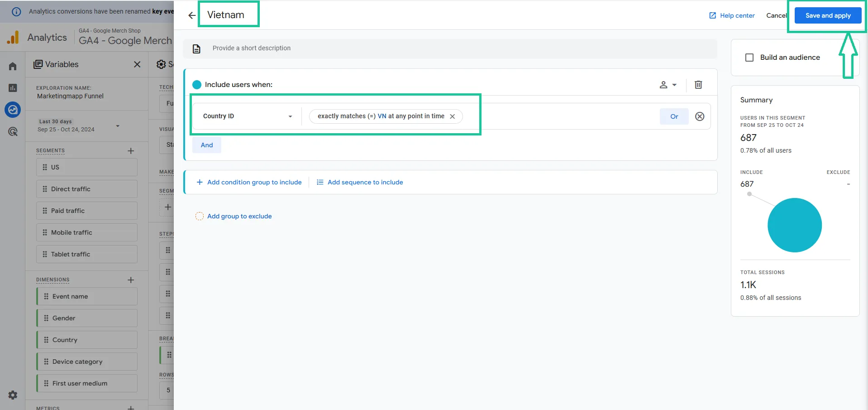Open Home in the Analytics sidebar

(13, 66)
